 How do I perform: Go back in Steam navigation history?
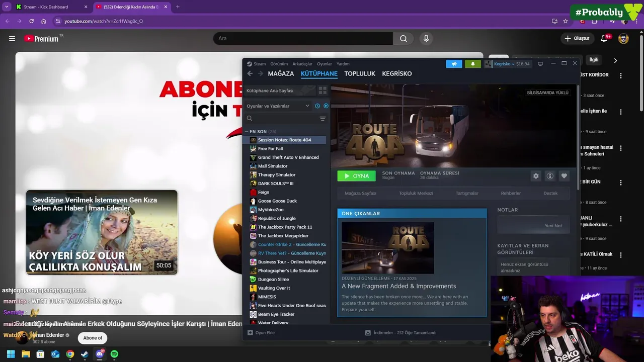coord(250,73)
